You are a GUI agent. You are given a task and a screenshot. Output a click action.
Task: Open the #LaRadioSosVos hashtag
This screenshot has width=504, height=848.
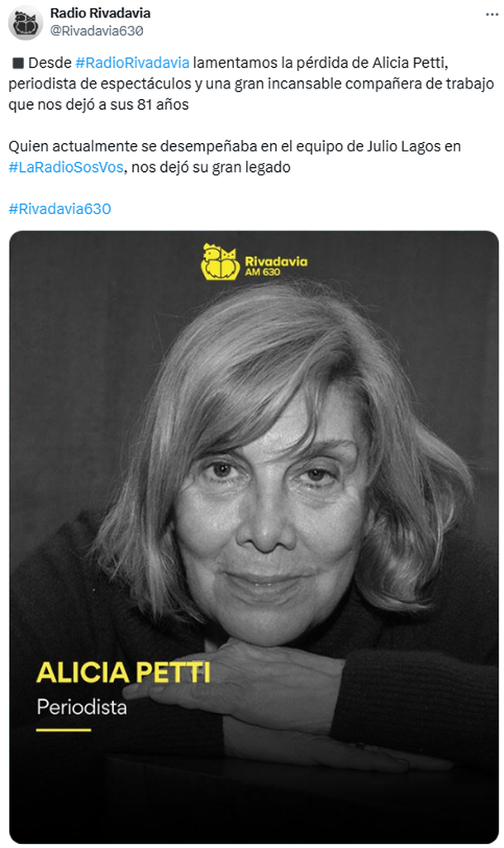pyautogui.click(x=65, y=167)
